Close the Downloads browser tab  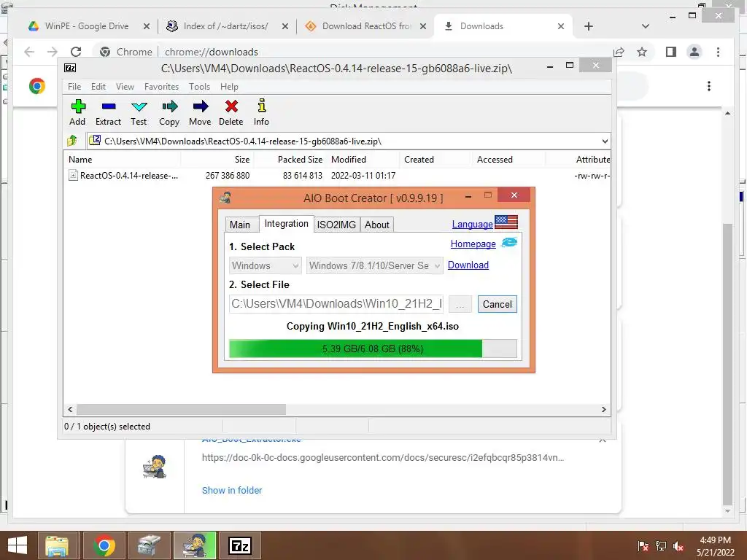(561, 26)
